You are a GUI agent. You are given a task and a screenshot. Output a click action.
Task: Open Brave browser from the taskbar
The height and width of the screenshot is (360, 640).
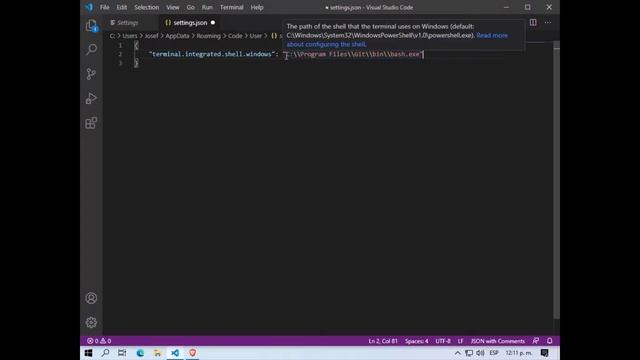click(192, 353)
